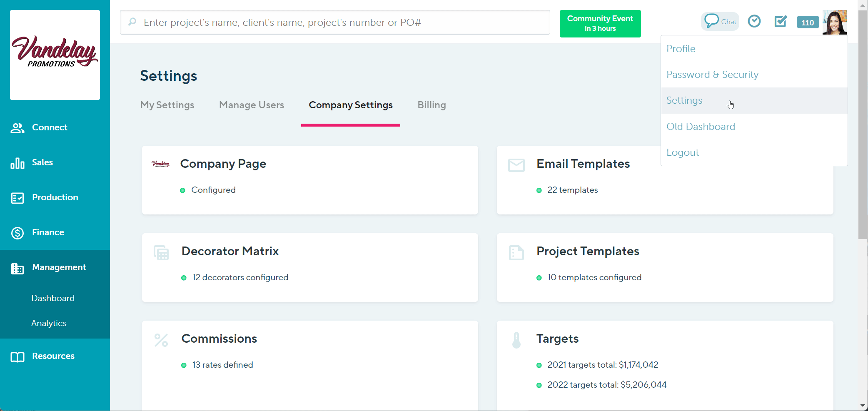Image resolution: width=868 pixels, height=411 pixels.
Task: Click the profile avatar photo
Action: pos(835,22)
